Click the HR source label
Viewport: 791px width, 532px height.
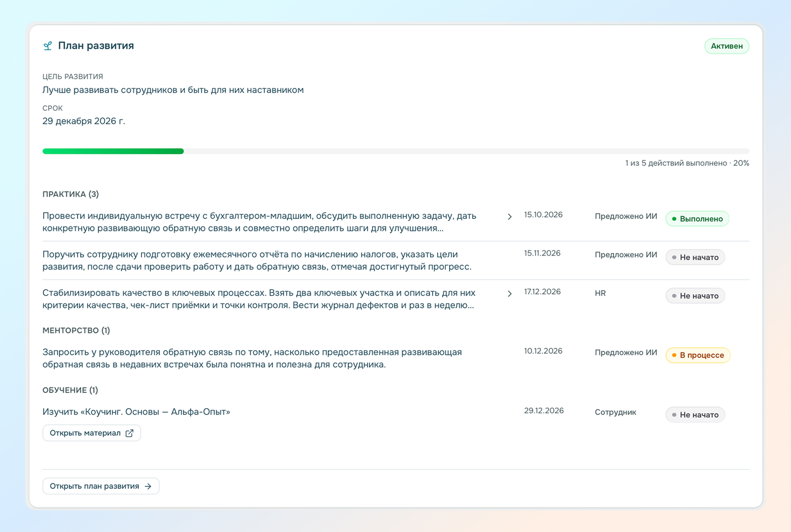(x=600, y=293)
